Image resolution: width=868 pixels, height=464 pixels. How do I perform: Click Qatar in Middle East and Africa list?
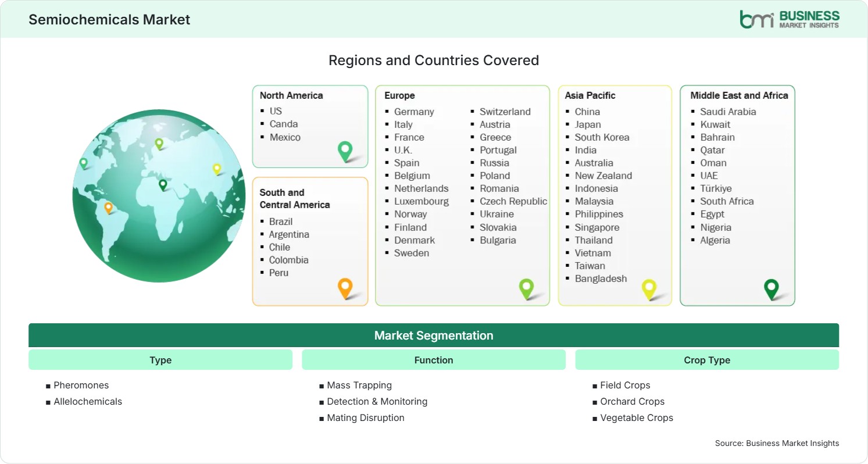click(712, 150)
